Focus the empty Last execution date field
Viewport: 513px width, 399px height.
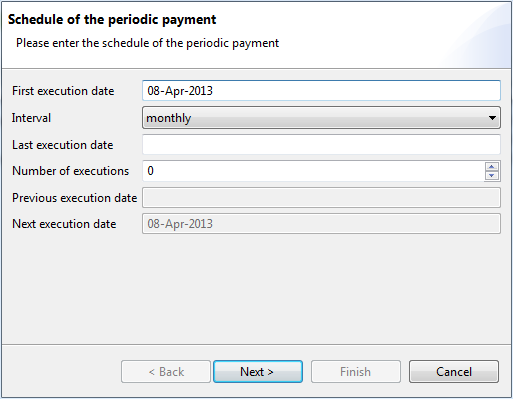321,145
